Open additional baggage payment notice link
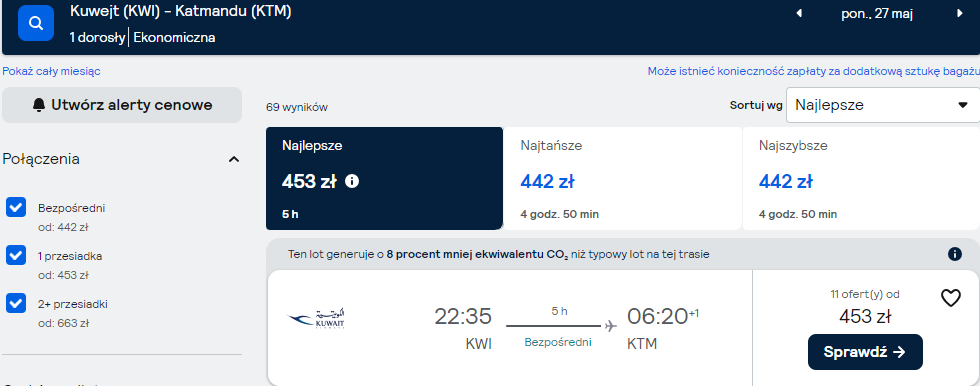Viewport: 980px width, 386px height. (813, 71)
